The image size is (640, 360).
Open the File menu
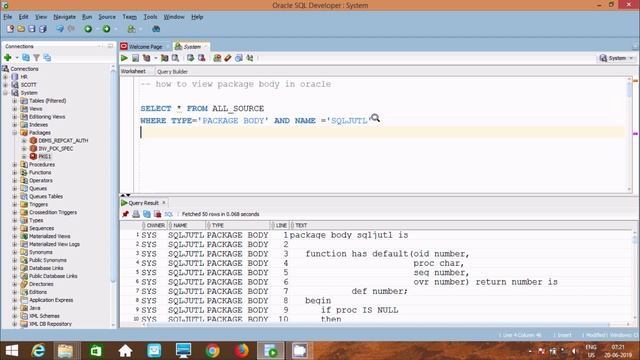point(7,17)
